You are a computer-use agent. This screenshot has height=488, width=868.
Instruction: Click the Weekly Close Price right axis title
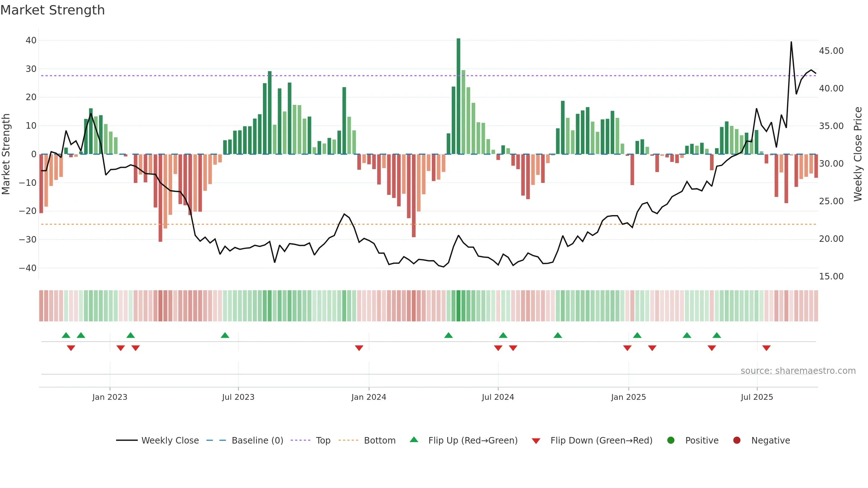tap(858, 154)
